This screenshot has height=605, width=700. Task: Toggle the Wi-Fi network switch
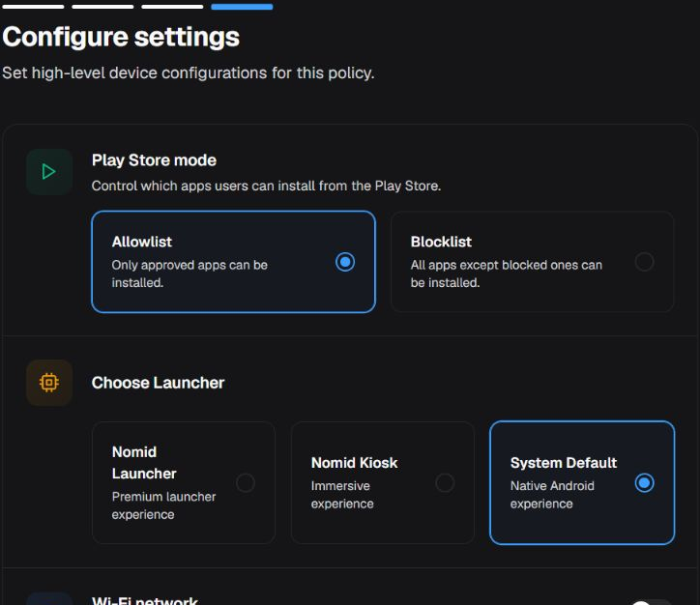click(x=651, y=602)
